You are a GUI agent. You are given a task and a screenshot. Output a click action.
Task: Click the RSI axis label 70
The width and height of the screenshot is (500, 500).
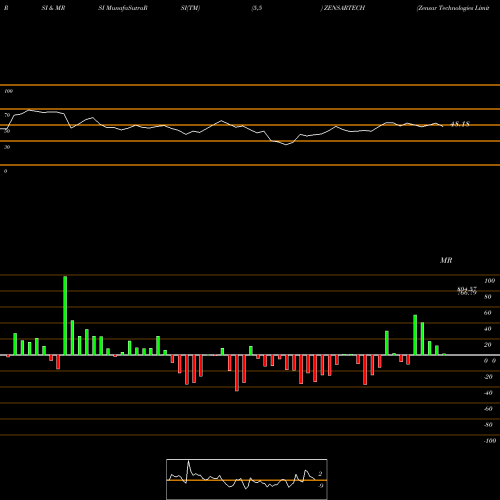(x=7, y=115)
